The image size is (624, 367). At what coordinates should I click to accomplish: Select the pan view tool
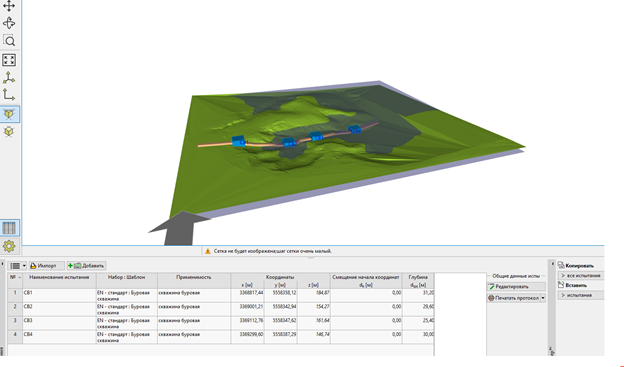click(x=9, y=6)
